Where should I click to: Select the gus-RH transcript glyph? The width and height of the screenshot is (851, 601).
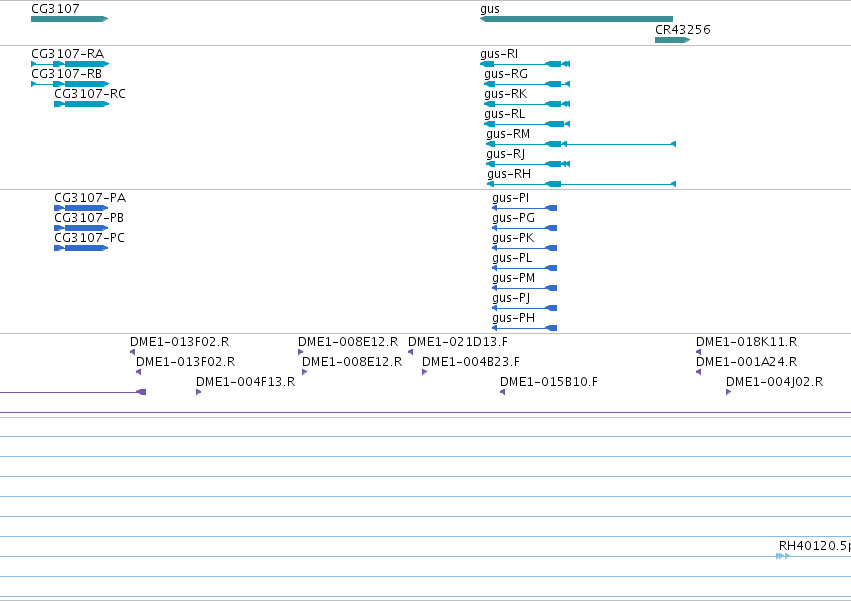point(582,184)
